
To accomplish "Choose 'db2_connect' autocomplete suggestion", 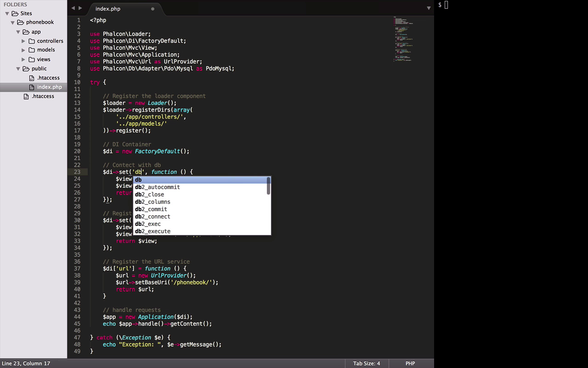I will [x=200, y=217].
